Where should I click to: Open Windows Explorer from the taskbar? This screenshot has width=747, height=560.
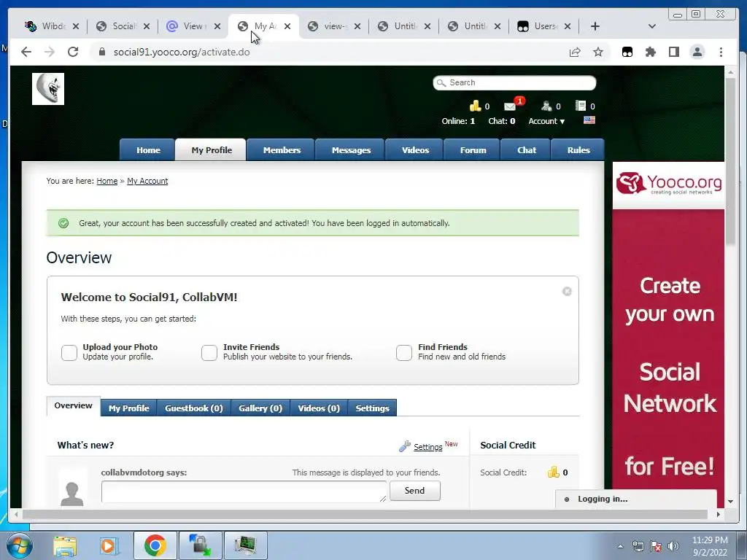65,545
